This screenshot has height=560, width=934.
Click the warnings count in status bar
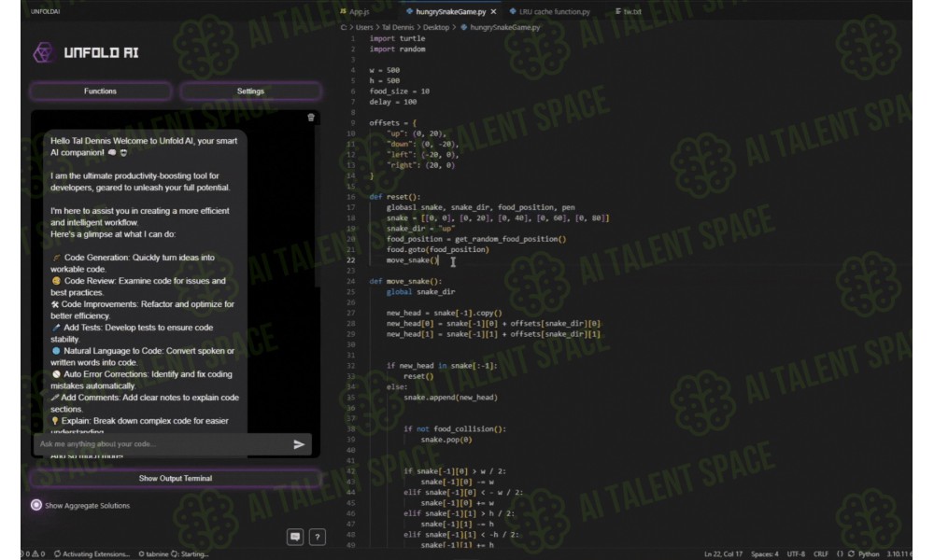(38, 554)
